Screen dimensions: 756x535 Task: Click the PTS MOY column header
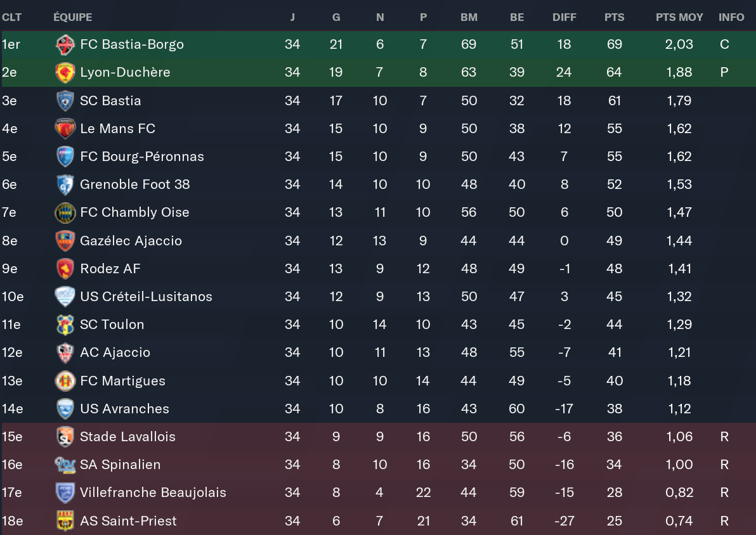pos(679,17)
